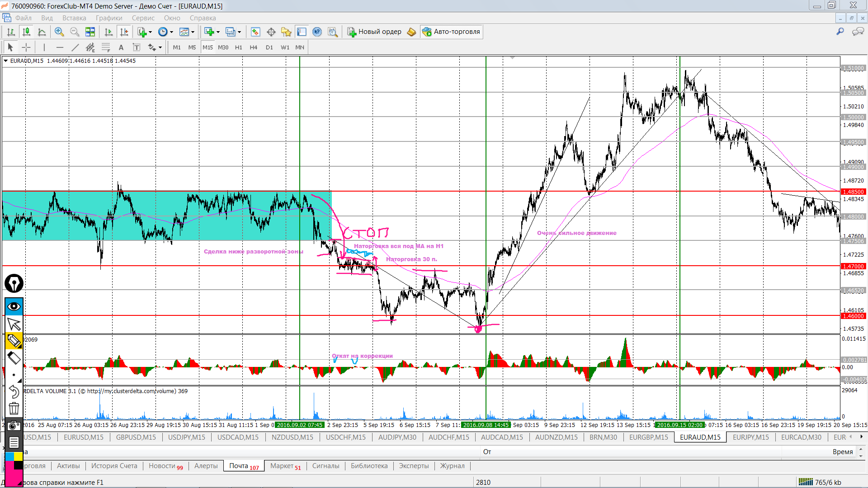Switch to the GBPUSD,M15 chart tab
Image resolution: width=868 pixels, height=488 pixels.
click(x=136, y=437)
